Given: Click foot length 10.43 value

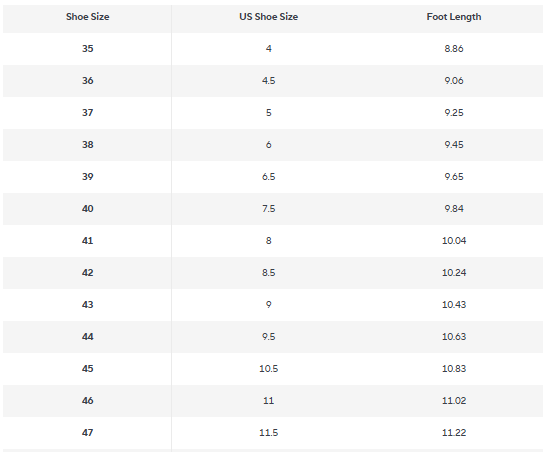Looking at the screenshot, I should coord(454,305).
